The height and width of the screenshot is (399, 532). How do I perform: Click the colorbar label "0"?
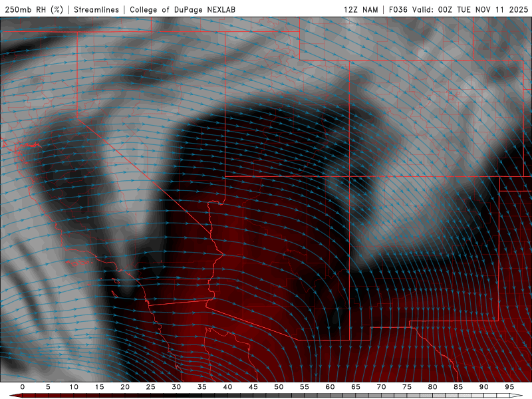[x=23, y=387]
